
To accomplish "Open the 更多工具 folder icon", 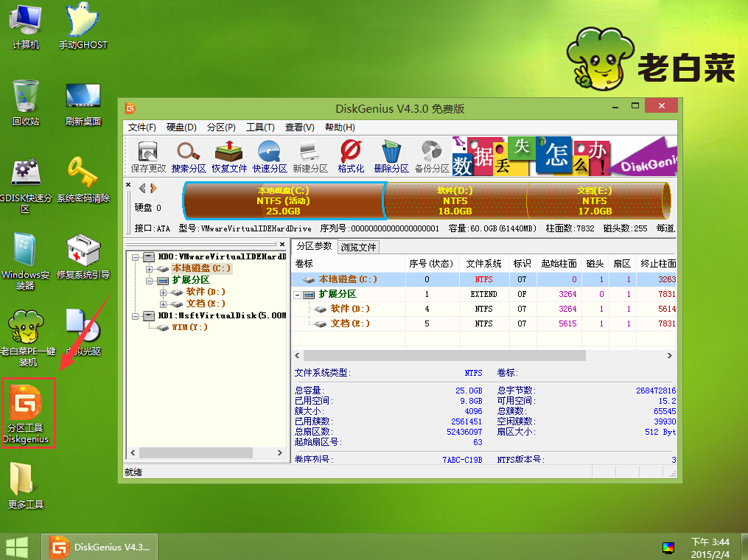I will (x=25, y=486).
